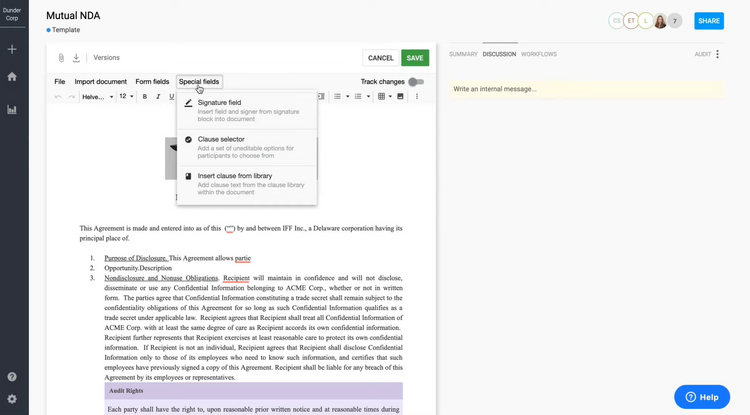Click the Clause selector round icon
Image resolution: width=750 pixels, height=415 pixels.
(x=188, y=140)
